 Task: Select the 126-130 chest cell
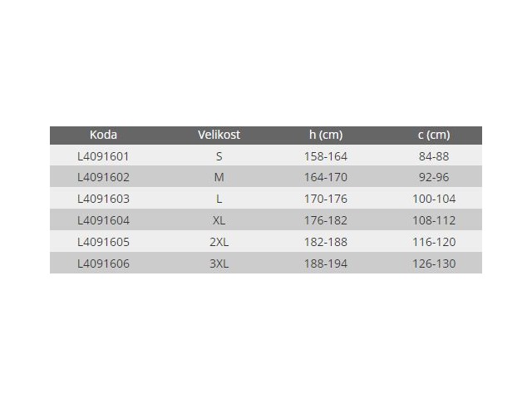click(x=434, y=264)
